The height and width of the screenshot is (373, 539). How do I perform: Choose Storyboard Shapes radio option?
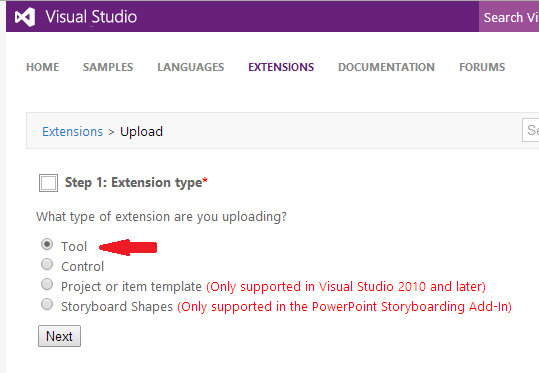(x=47, y=304)
